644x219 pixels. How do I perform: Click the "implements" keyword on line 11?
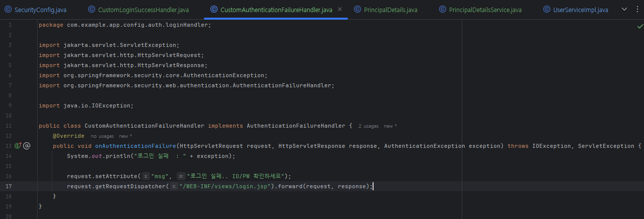(226, 126)
